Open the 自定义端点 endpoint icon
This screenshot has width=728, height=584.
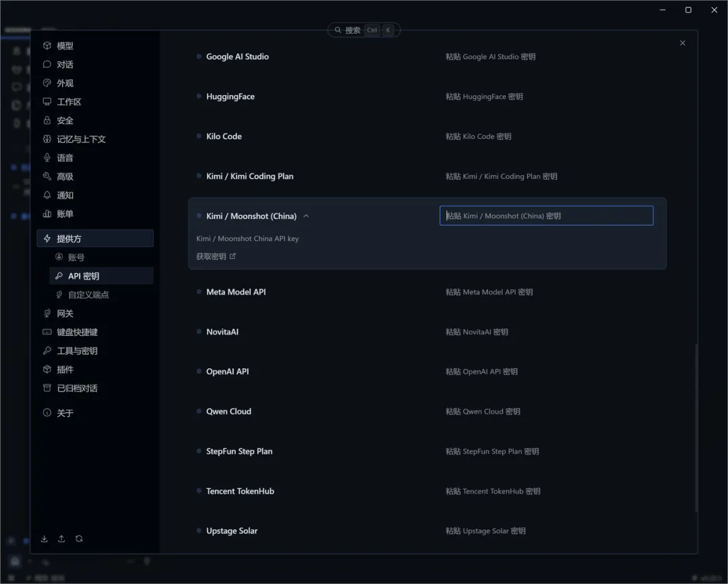click(x=59, y=295)
